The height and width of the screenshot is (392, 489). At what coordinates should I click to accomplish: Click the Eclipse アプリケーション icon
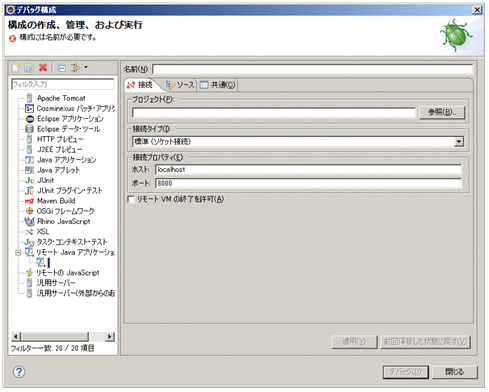[30, 119]
